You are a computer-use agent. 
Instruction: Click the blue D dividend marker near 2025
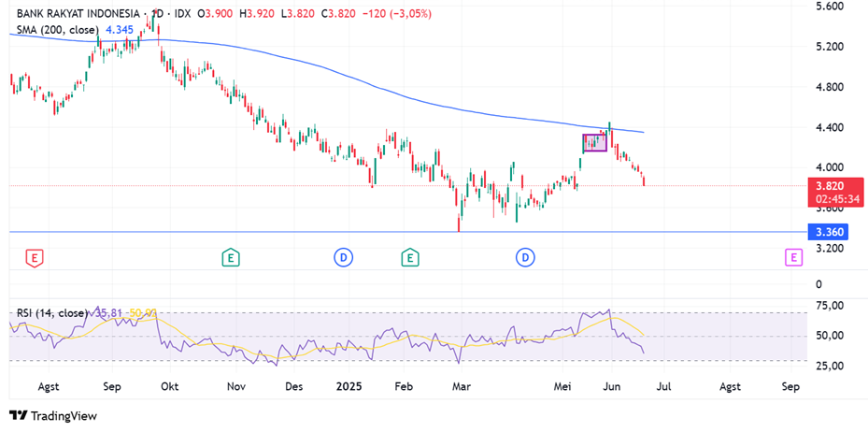pos(344,257)
